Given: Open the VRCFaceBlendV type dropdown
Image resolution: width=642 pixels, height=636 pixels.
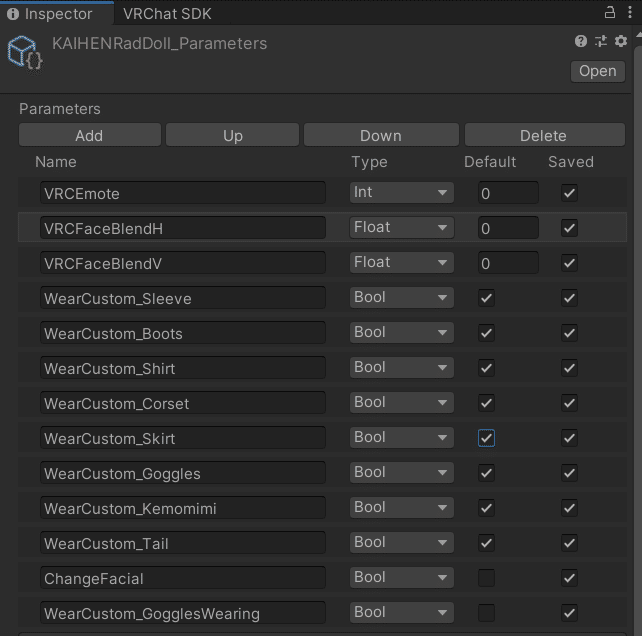Looking at the screenshot, I should click(401, 263).
